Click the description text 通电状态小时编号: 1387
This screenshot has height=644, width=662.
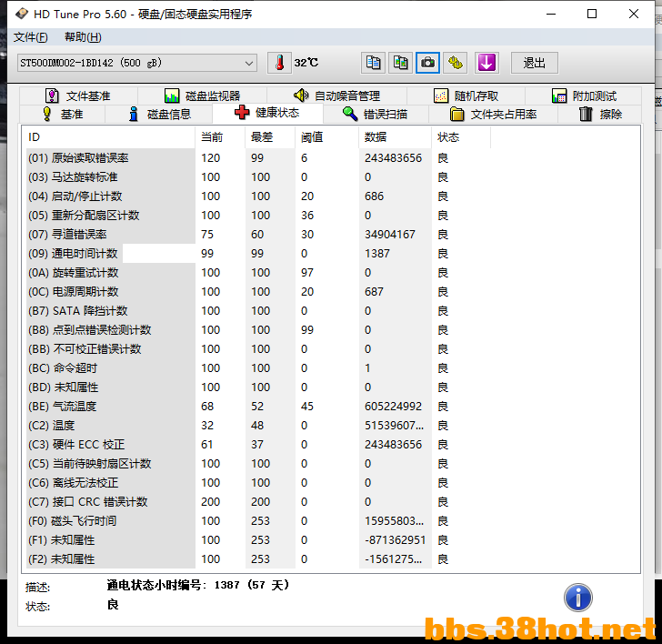[x=198, y=585]
